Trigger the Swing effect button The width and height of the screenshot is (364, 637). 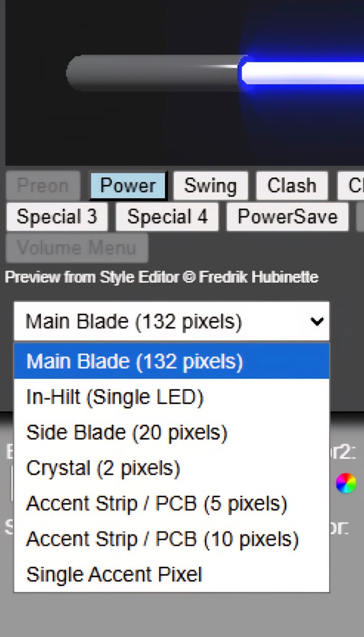tap(210, 186)
